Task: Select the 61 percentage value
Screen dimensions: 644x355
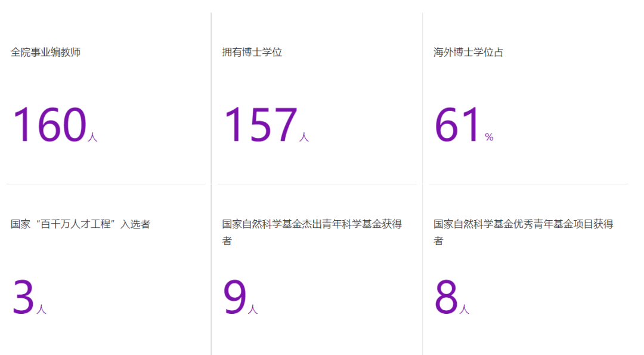Action: click(457, 125)
